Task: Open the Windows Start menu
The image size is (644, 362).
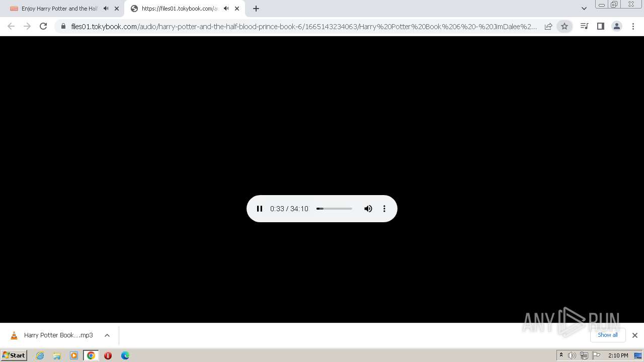Action: coord(14,355)
